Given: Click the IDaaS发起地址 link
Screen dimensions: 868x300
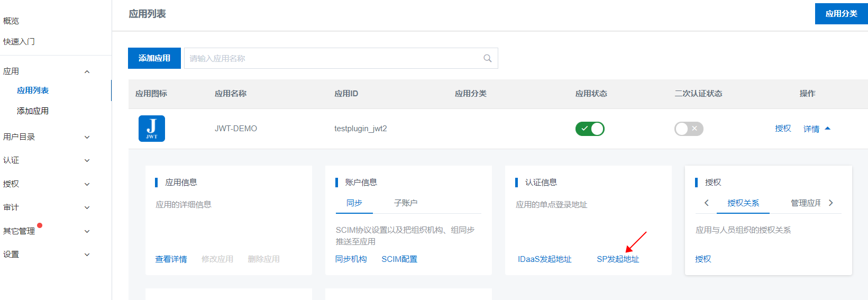Looking at the screenshot, I should [545, 259].
